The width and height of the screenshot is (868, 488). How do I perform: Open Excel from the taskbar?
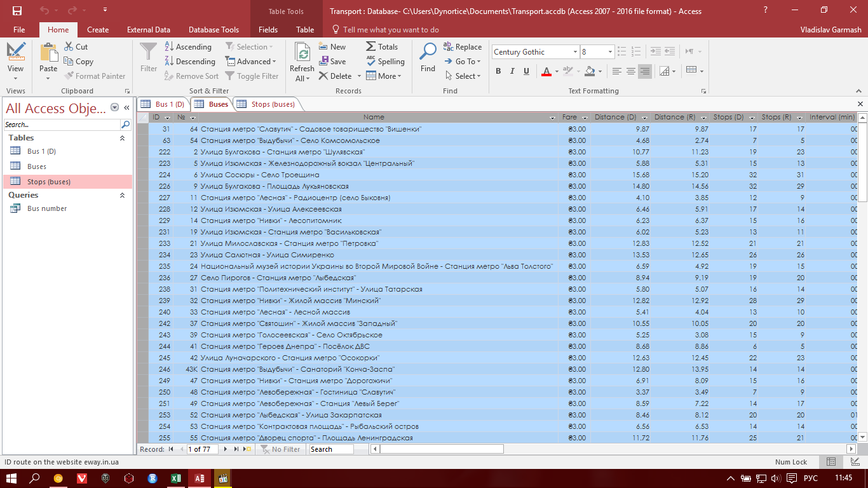click(x=175, y=478)
